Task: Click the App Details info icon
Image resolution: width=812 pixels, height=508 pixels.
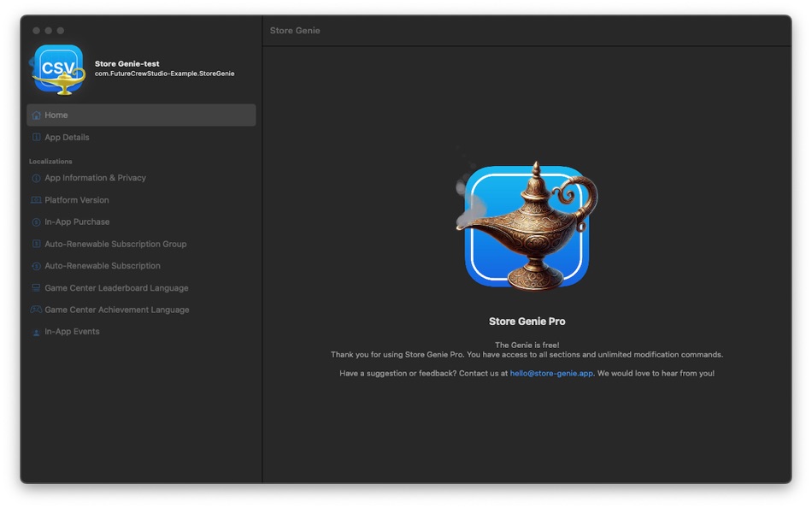Action: click(36, 137)
